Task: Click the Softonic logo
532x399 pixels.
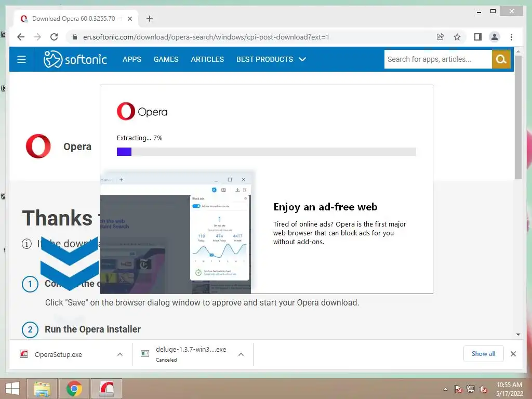Action: coord(75,59)
